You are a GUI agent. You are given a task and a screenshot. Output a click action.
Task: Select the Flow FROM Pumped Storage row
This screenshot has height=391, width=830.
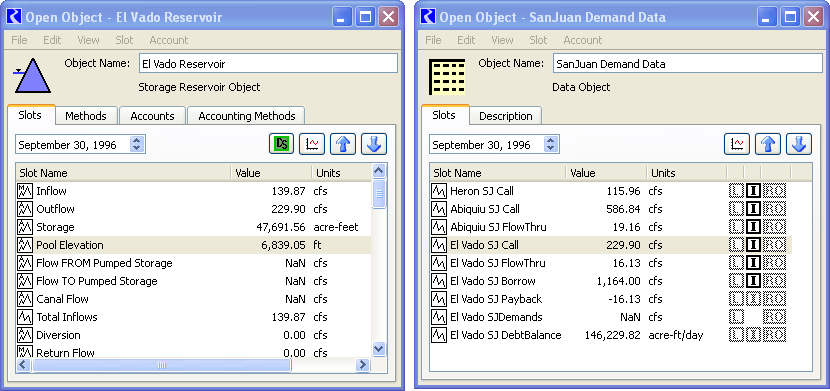[x=194, y=263]
